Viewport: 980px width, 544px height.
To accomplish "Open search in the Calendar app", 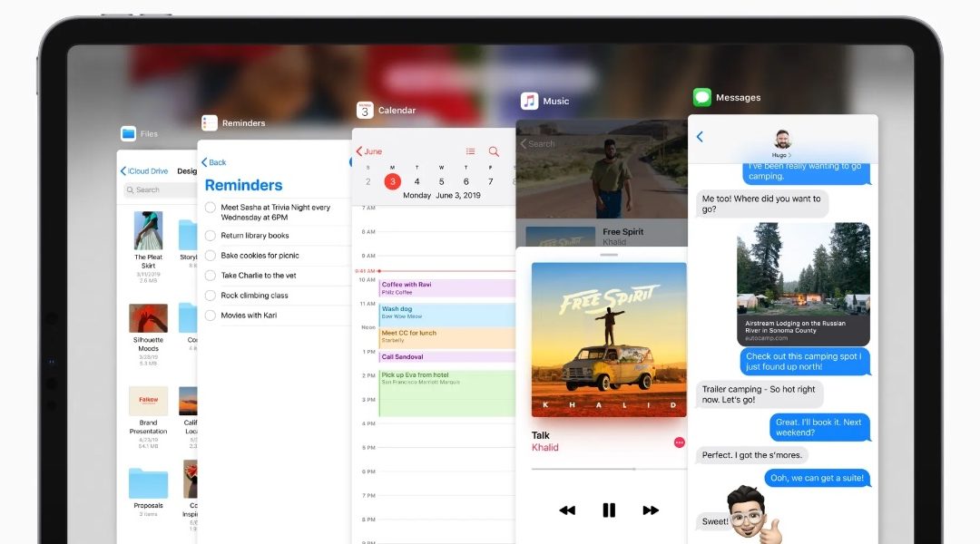I will tap(492, 151).
